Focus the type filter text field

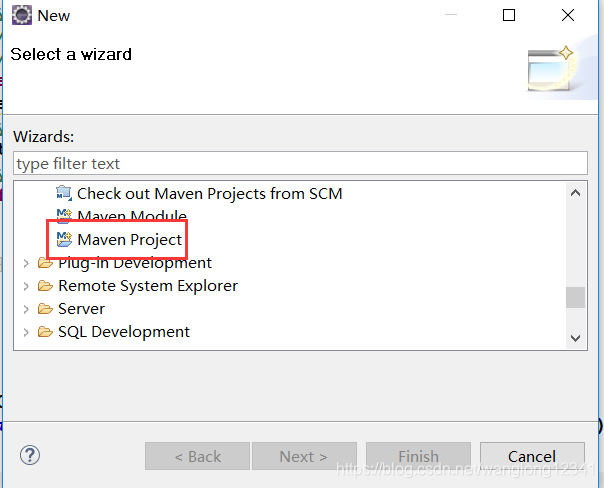(x=300, y=163)
